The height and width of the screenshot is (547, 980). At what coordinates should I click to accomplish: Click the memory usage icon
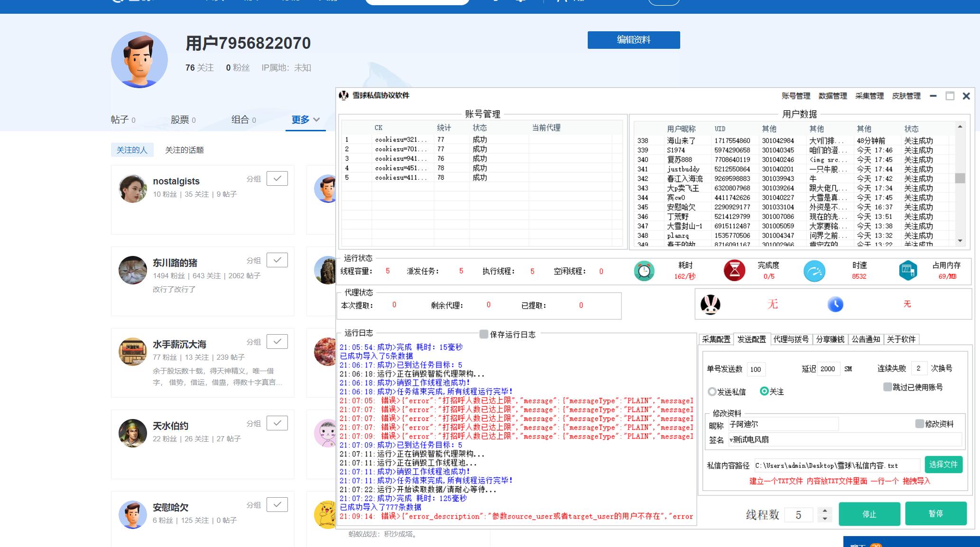(x=907, y=271)
